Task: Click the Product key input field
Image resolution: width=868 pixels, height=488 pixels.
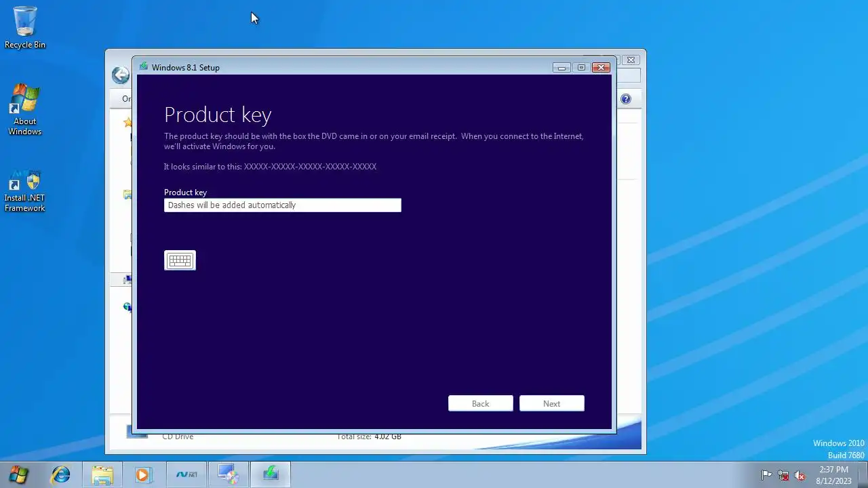Action: (282, 205)
